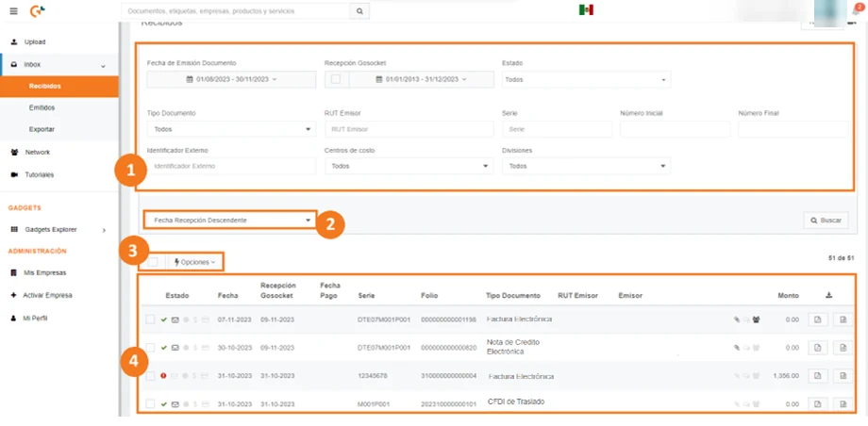
Task: Click amount 1,356.00 in the table
Action: 786,376
